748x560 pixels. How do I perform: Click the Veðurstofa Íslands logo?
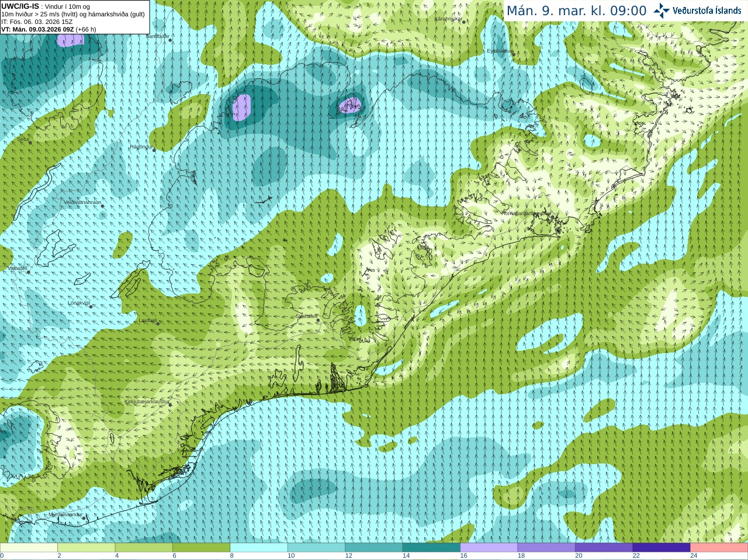tap(697, 11)
